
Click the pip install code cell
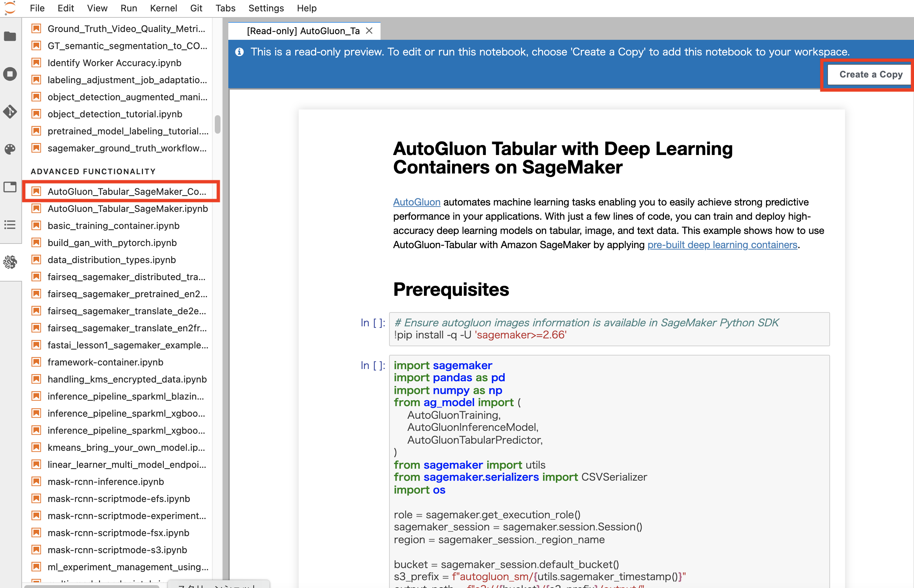coord(609,329)
